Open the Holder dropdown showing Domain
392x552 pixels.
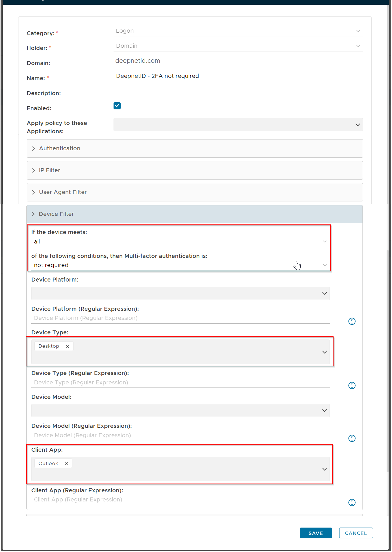pyautogui.click(x=238, y=46)
